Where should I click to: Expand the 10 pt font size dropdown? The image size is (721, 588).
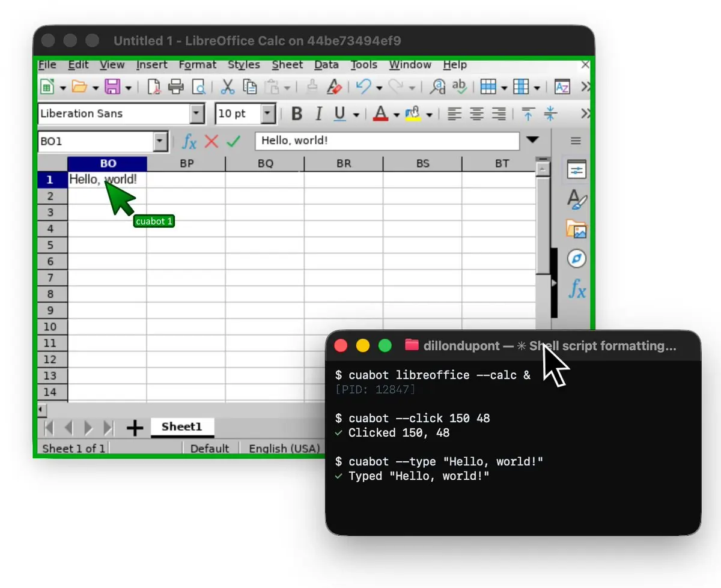coord(269,114)
